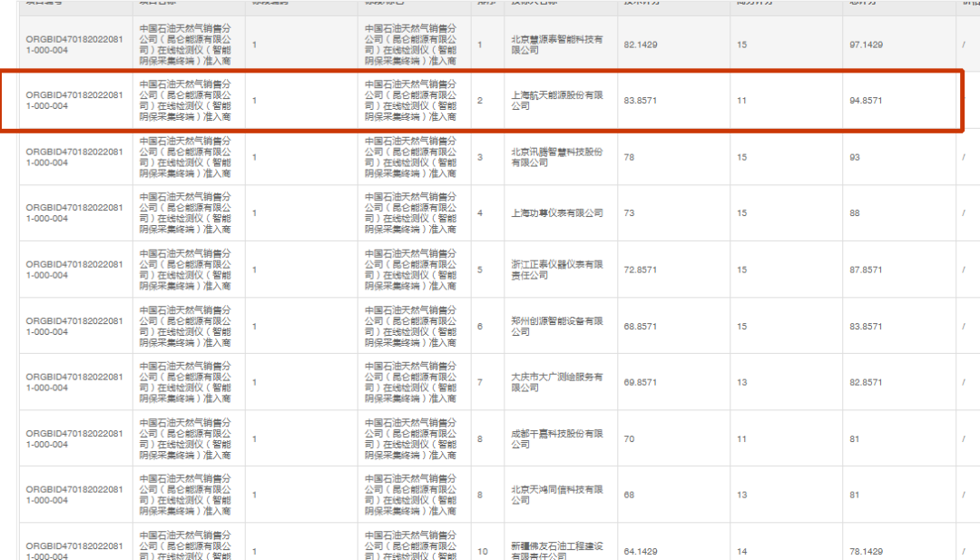
Task: Click business score 15 in 上海功尊仪表 row
Action: (742, 213)
